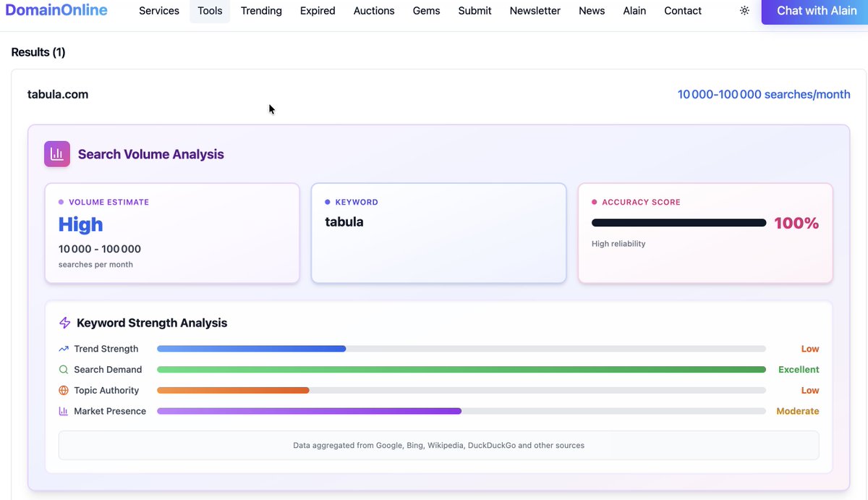Click the Search Demand progress bar
Viewport: 868px width, 500px height.
click(461, 370)
